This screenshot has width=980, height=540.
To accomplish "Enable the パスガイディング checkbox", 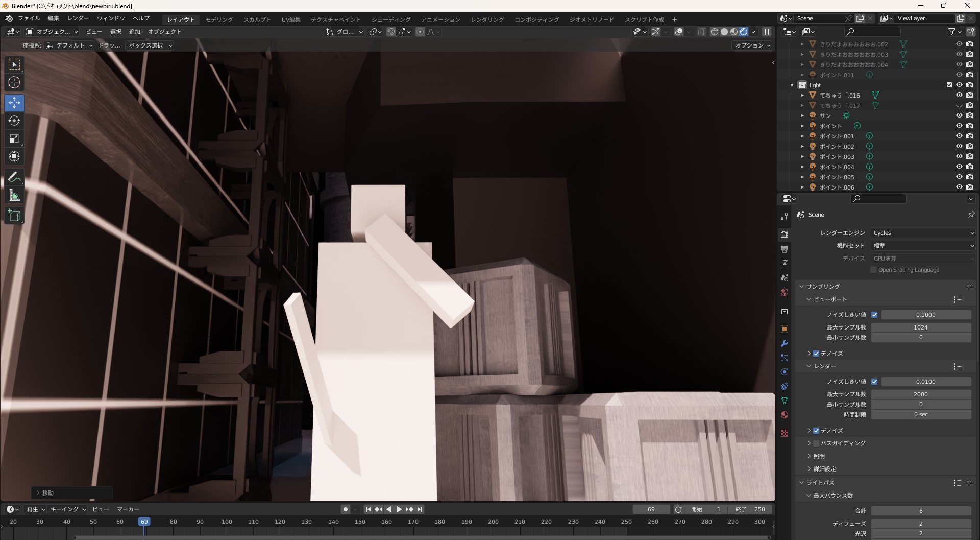I will coord(816,443).
